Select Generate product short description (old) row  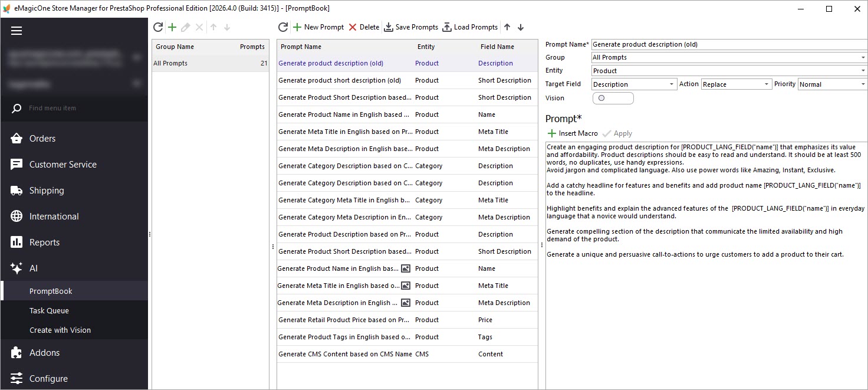click(407, 80)
